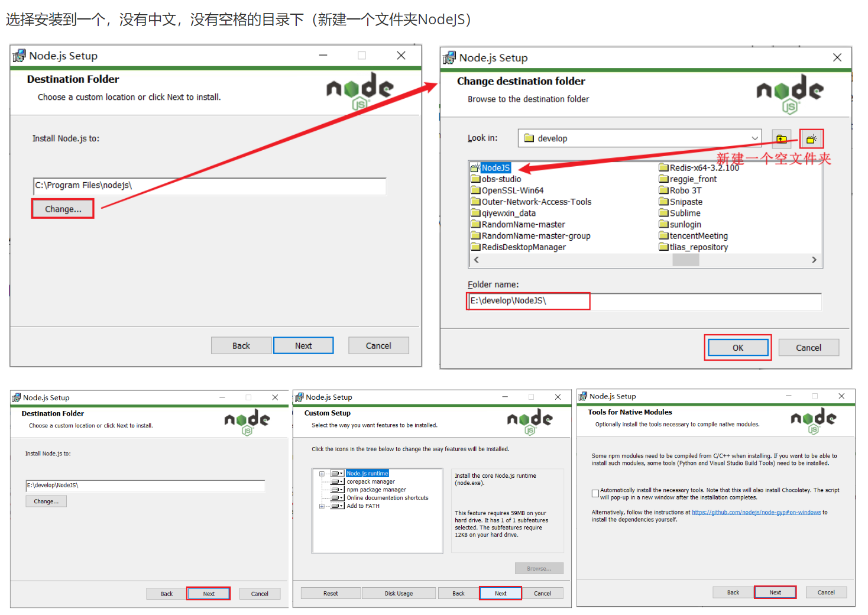Screen dimensions: 868x615
Task: Click the create new folder icon
Action: 811,139
